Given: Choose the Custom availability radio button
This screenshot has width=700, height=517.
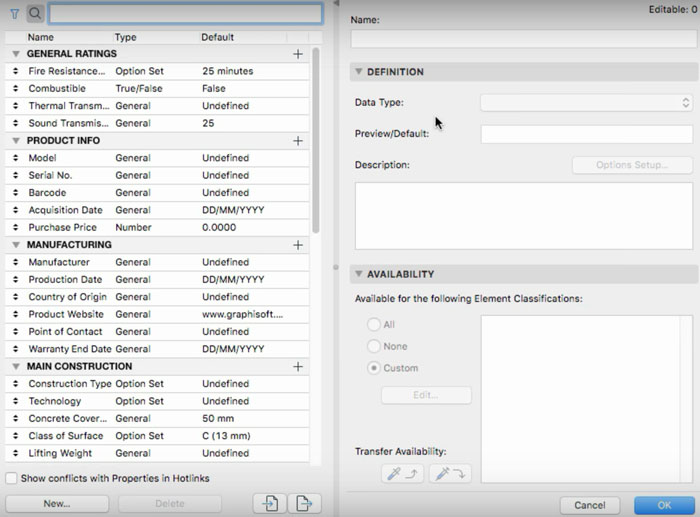Looking at the screenshot, I should (x=374, y=368).
